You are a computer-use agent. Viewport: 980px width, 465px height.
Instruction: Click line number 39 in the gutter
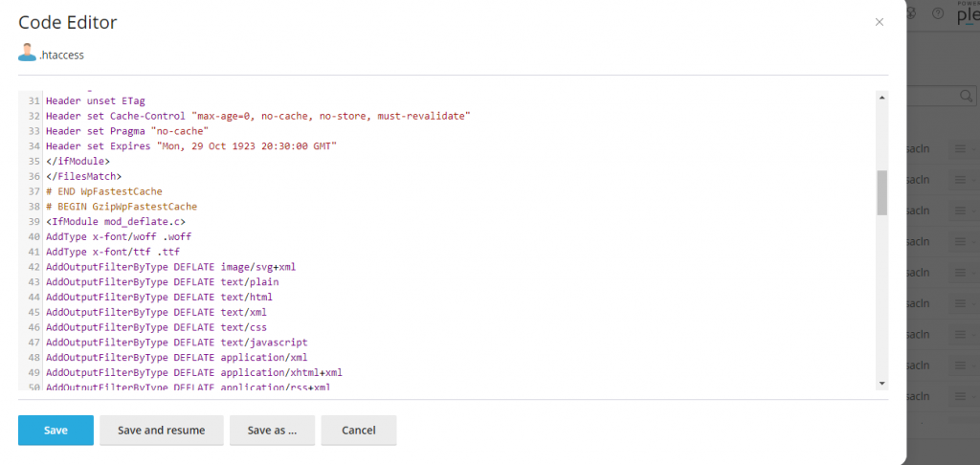34,221
